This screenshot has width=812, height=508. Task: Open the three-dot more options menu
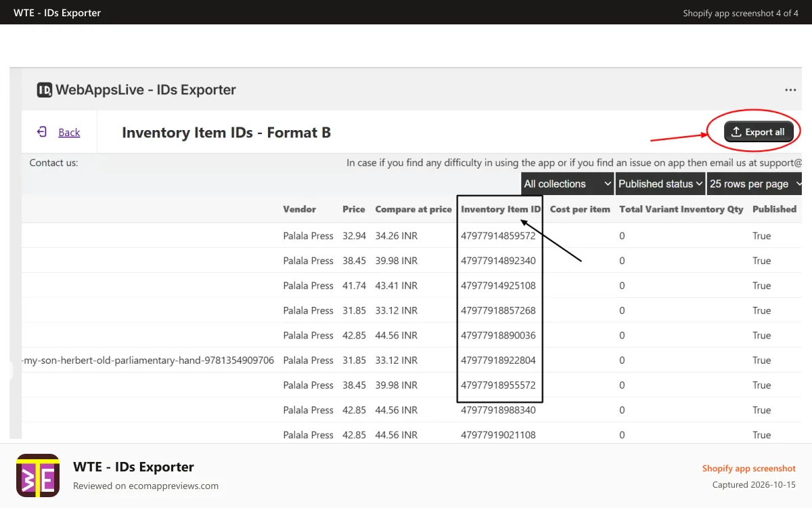tap(790, 90)
